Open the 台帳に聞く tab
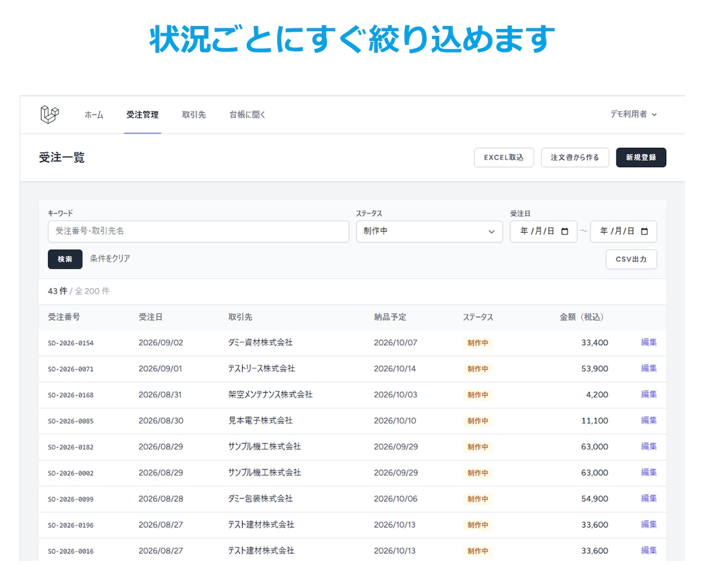705x588 pixels. pos(247,114)
